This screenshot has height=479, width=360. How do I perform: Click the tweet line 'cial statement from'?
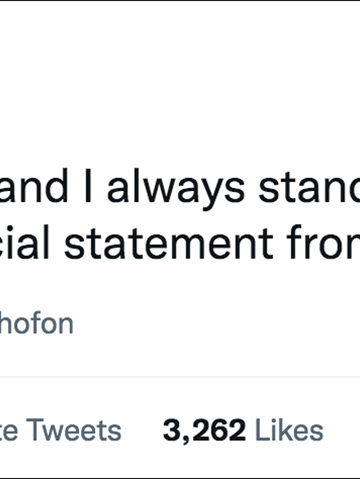(180, 243)
